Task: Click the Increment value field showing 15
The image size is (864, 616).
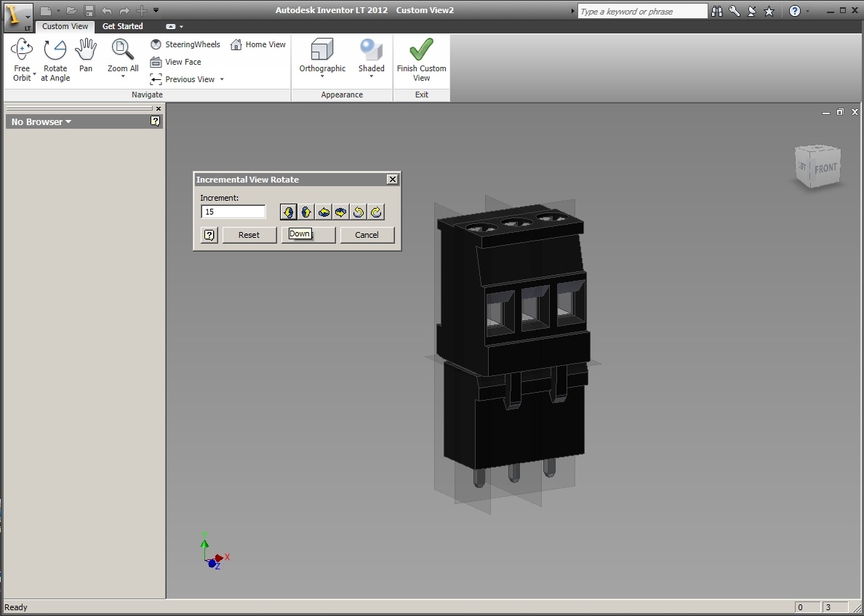Action: 233,211
